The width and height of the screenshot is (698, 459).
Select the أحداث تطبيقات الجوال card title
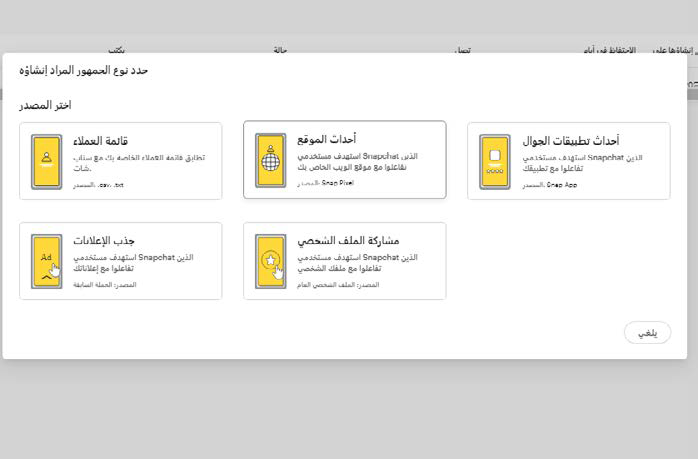coord(571,141)
